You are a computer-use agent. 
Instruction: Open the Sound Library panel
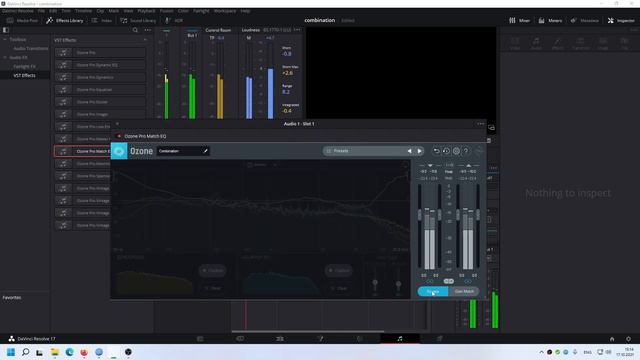[138, 20]
